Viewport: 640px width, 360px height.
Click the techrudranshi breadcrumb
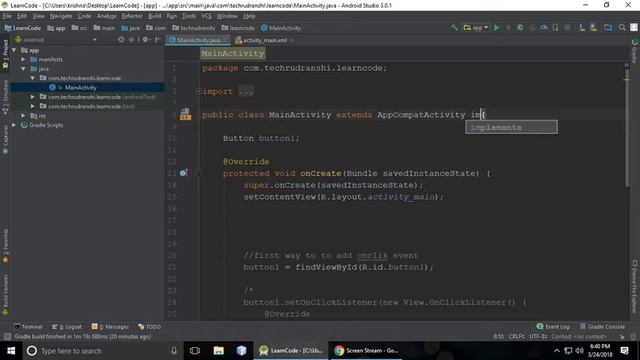coord(193,28)
